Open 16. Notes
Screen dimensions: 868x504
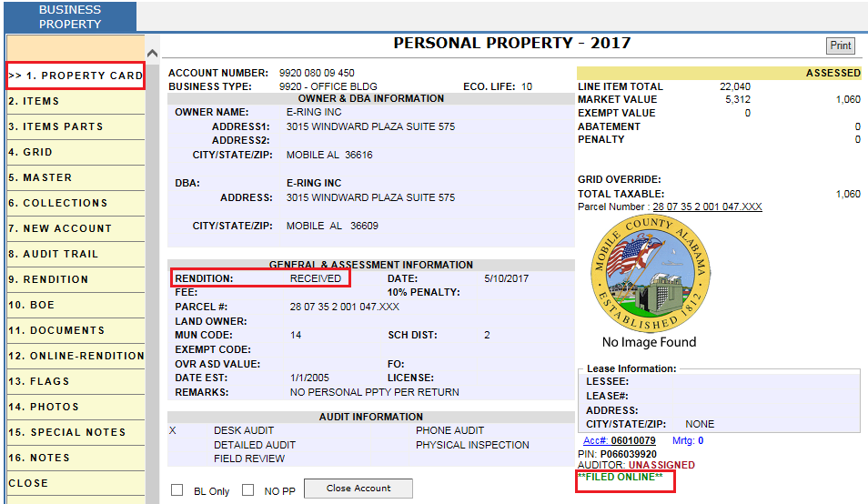(x=76, y=458)
